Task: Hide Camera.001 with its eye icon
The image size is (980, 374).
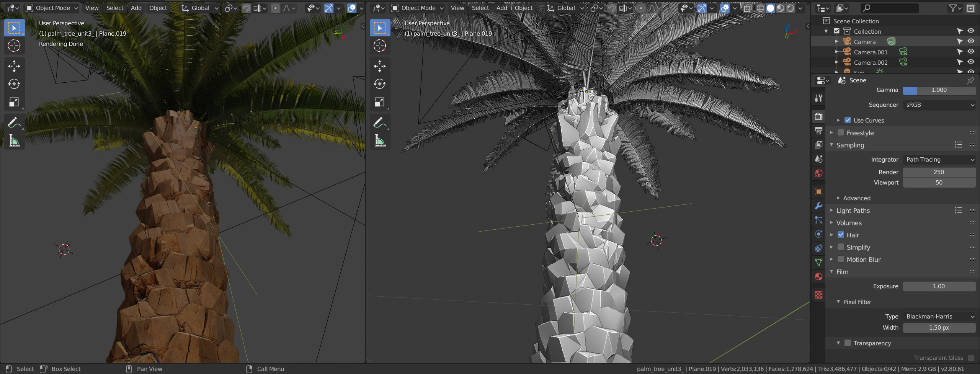Action: (x=971, y=52)
